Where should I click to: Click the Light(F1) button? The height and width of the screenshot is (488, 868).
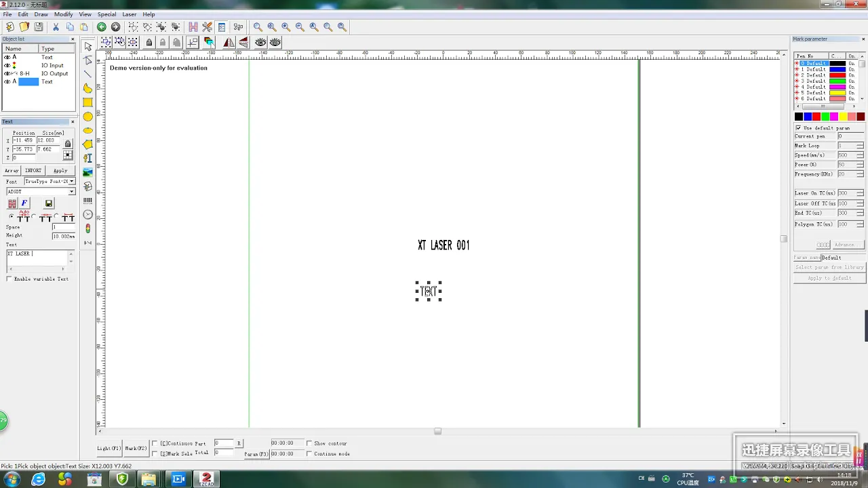pos(109,448)
